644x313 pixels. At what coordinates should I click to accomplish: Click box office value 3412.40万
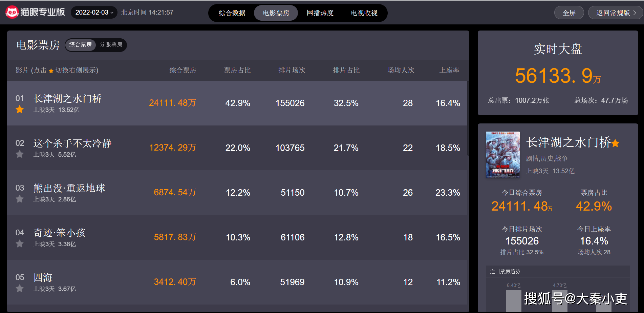(175, 282)
